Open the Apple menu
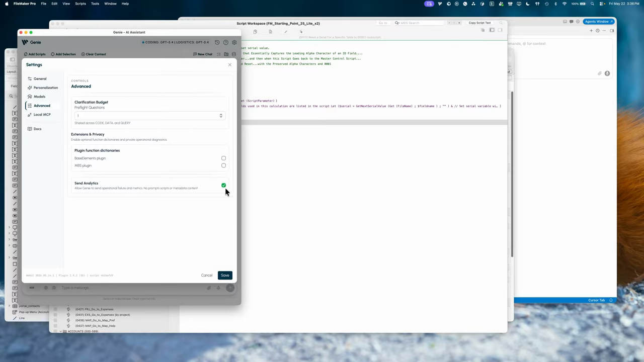Screen dimensions: 644x362 point(7,4)
